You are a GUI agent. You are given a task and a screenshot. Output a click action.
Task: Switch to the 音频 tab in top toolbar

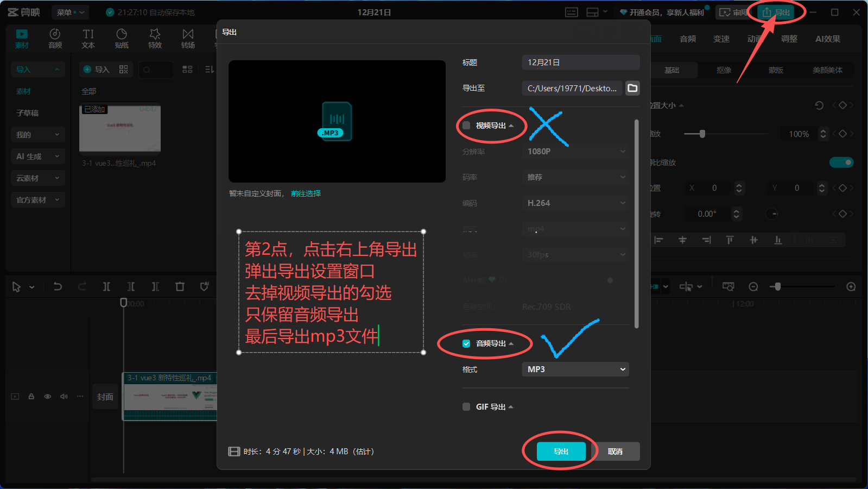55,39
